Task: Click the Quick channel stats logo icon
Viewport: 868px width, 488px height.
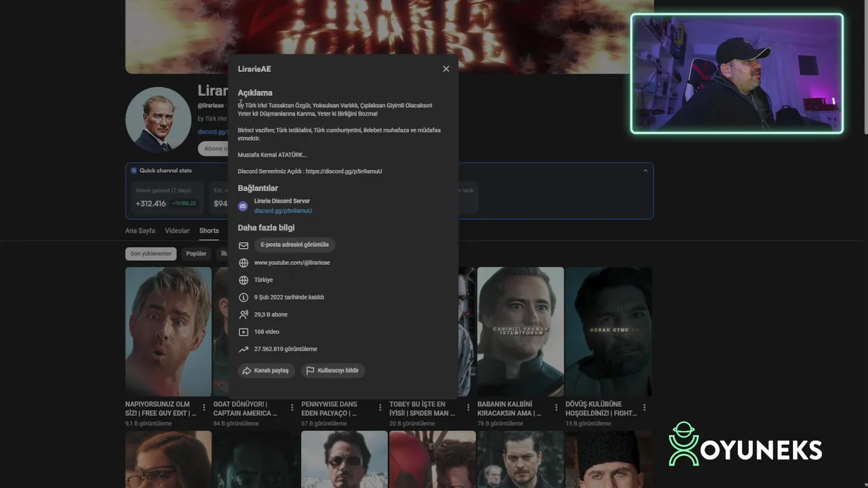Action: click(x=134, y=171)
